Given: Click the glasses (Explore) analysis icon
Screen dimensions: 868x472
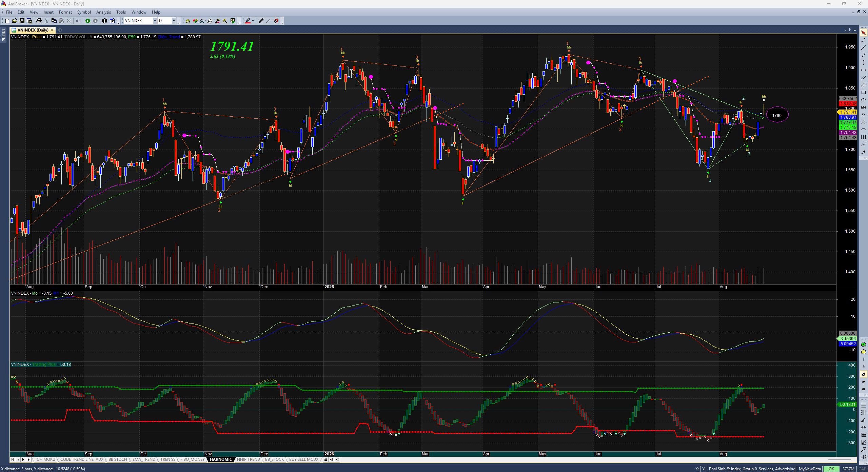Looking at the screenshot, I should coord(203,21).
